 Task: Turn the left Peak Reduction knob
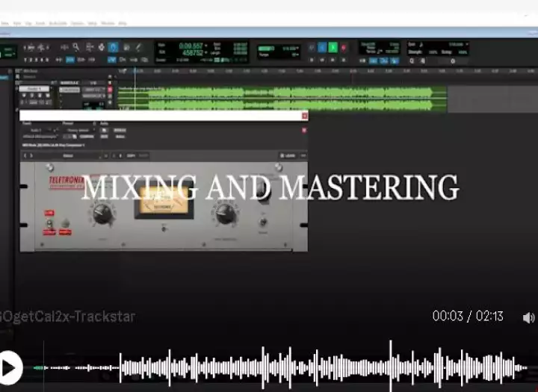pyautogui.click(x=102, y=214)
